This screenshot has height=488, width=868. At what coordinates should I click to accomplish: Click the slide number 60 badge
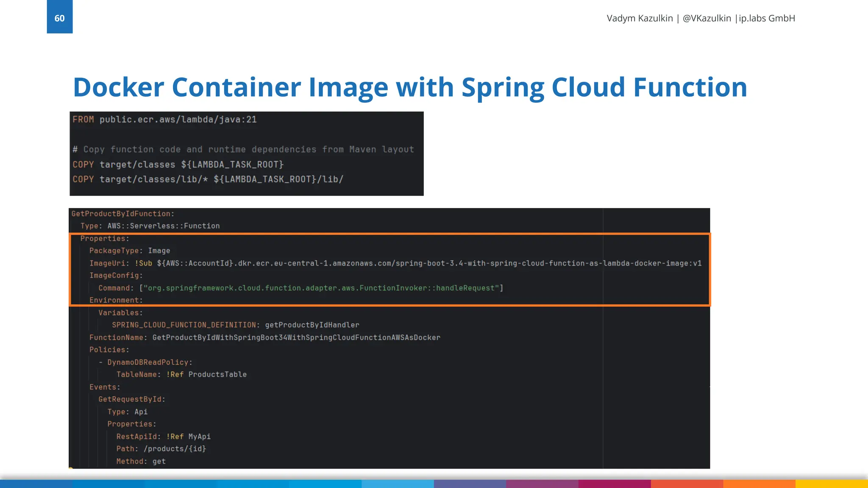coord(60,18)
